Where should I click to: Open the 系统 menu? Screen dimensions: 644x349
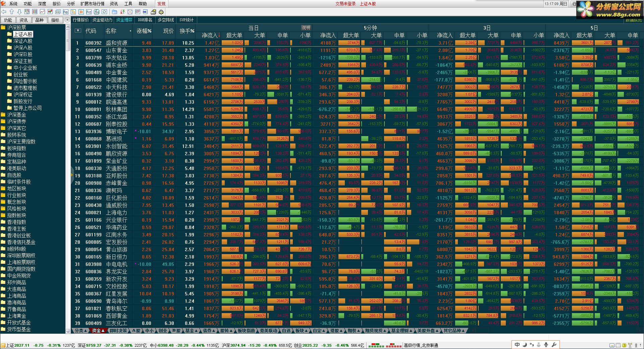click(x=13, y=4)
